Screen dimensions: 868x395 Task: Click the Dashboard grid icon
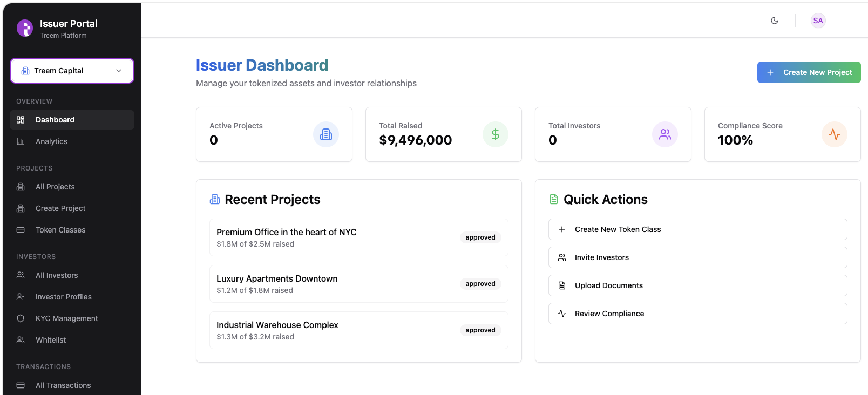click(21, 120)
